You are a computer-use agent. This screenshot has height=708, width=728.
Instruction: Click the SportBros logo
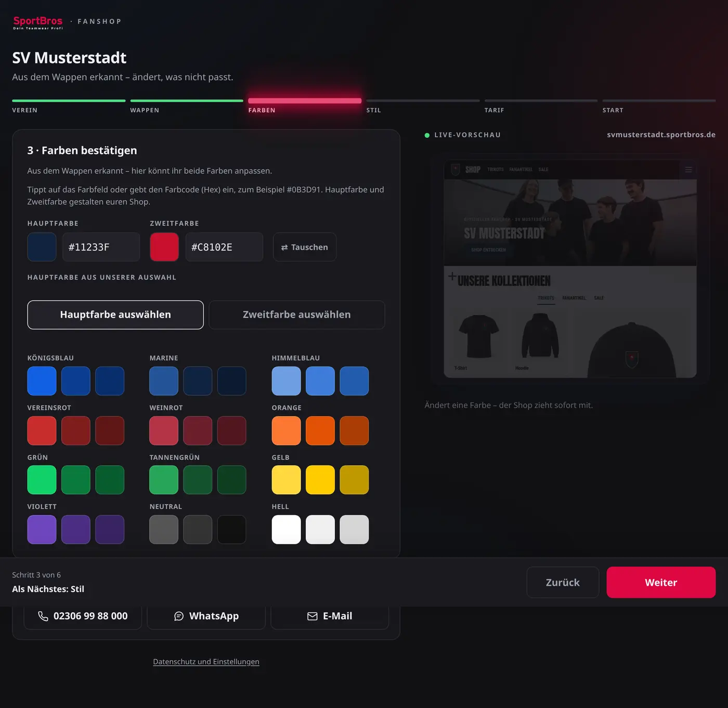[38, 22]
